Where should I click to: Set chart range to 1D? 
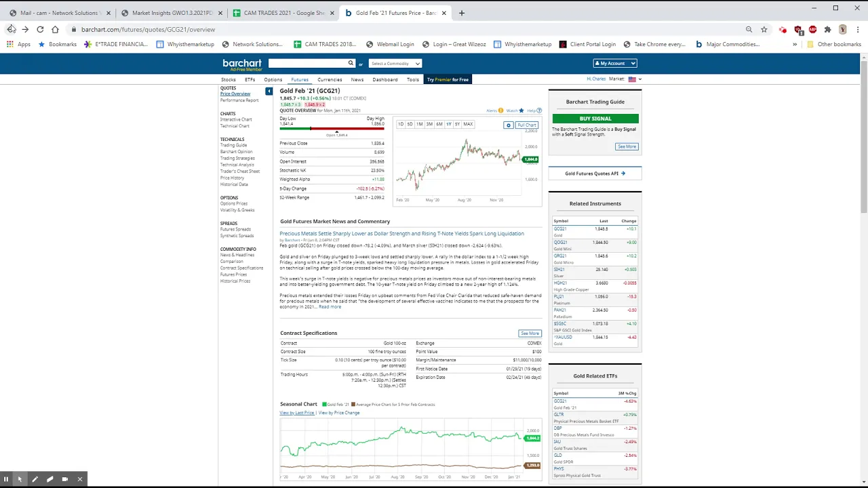click(x=401, y=124)
